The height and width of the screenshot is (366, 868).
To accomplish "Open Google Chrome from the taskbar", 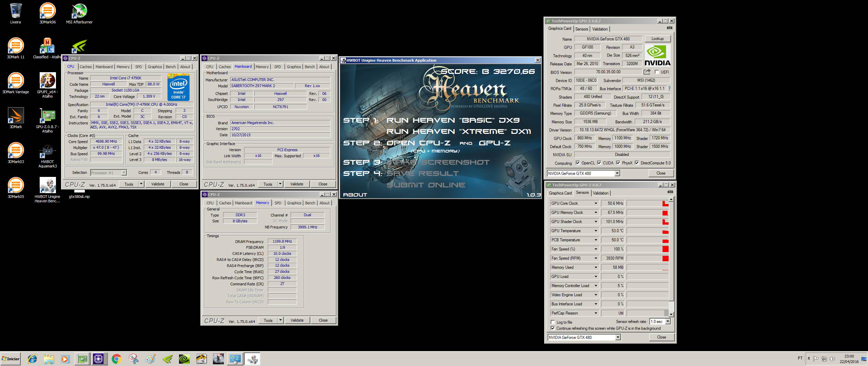I will [116, 359].
